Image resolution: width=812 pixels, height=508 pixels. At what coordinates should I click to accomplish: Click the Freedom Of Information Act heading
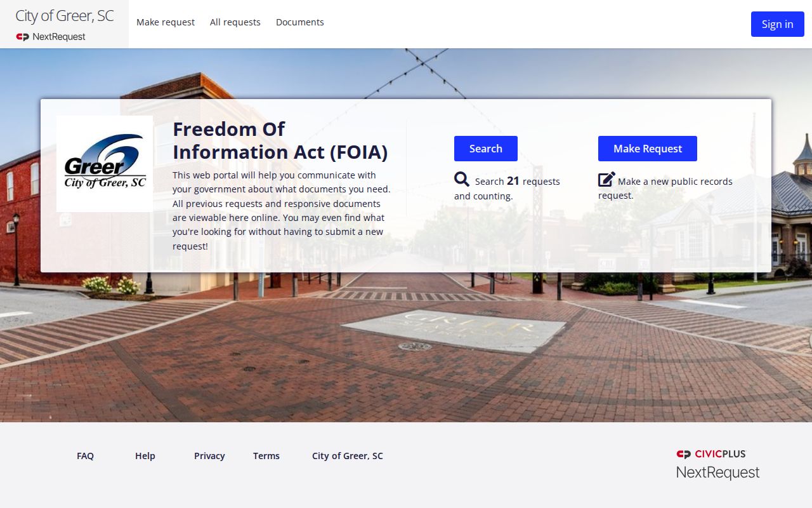pyautogui.click(x=280, y=140)
